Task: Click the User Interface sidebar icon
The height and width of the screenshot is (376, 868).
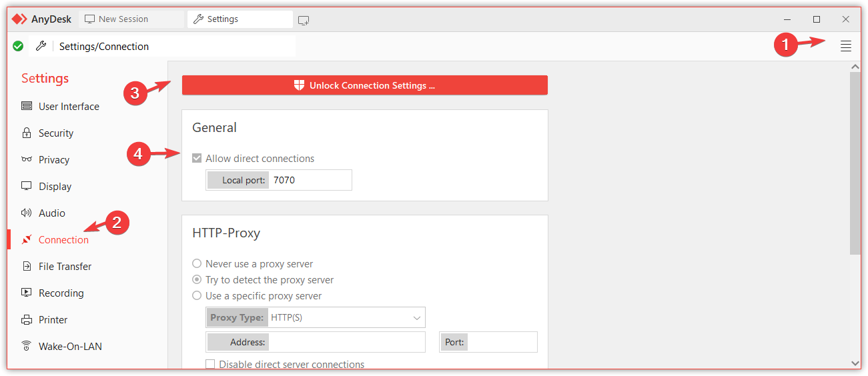Action: 27,106
